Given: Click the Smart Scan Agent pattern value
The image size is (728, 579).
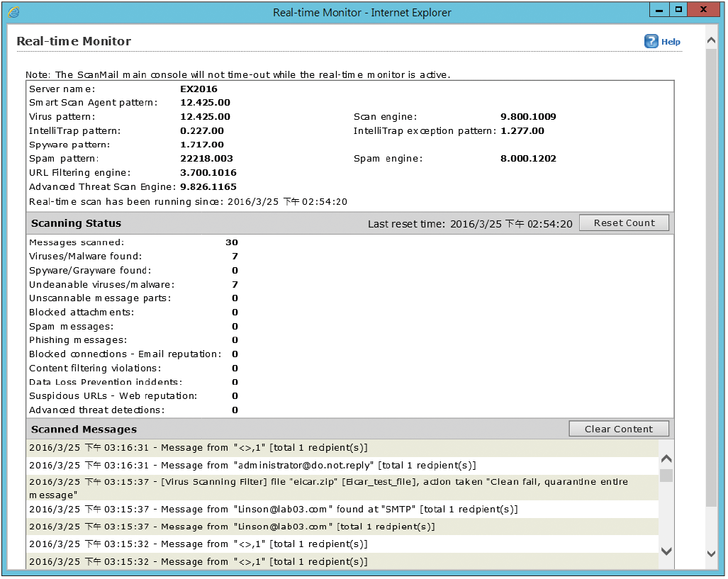Looking at the screenshot, I should tap(205, 103).
